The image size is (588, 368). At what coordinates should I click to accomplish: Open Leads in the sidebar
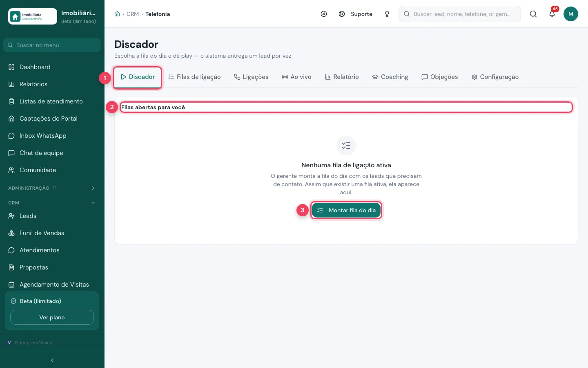pyautogui.click(x=52, y=216)
